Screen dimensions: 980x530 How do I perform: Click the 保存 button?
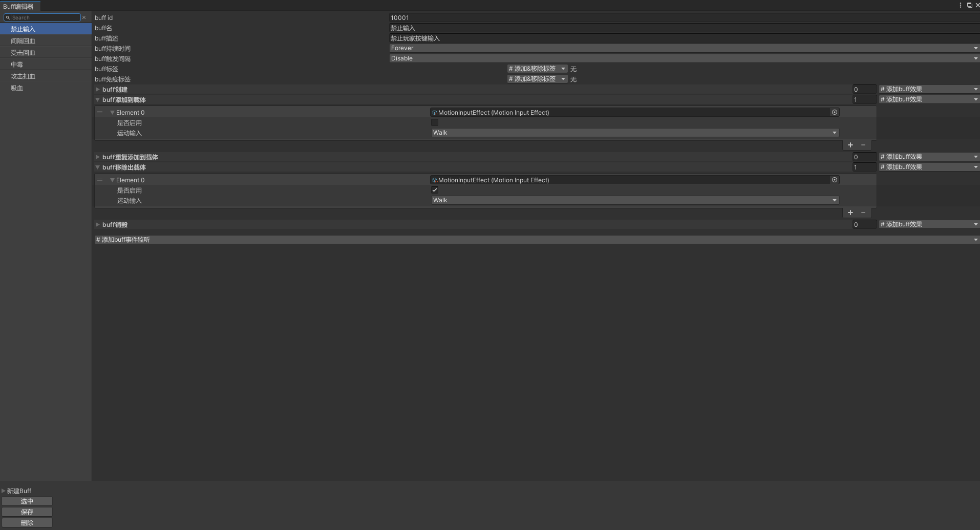[x=27, y=512]
